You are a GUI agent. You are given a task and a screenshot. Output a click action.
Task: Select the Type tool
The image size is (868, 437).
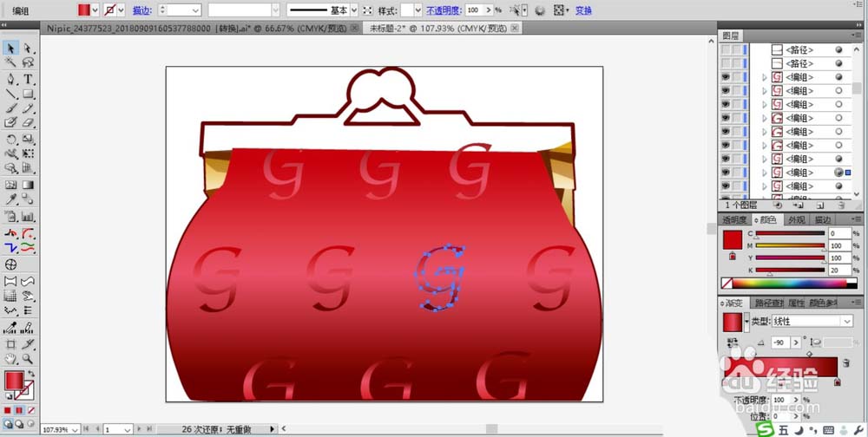coord(28,79)
